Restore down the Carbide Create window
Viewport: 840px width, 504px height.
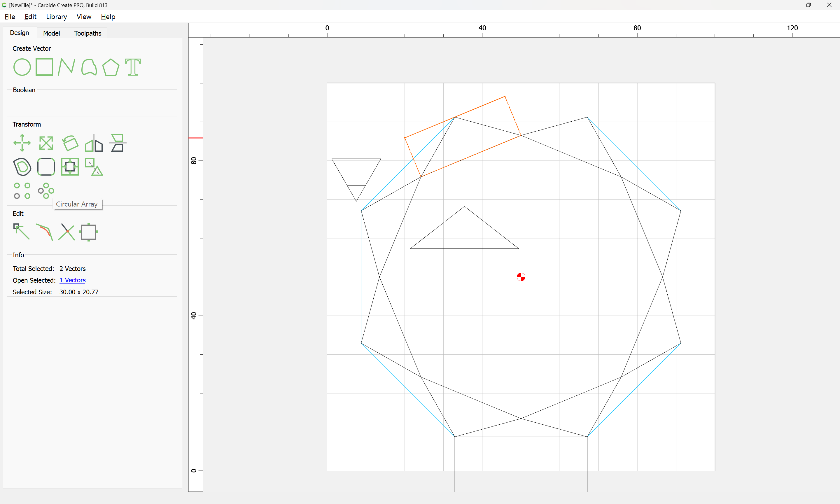click(x=809, y=5)
